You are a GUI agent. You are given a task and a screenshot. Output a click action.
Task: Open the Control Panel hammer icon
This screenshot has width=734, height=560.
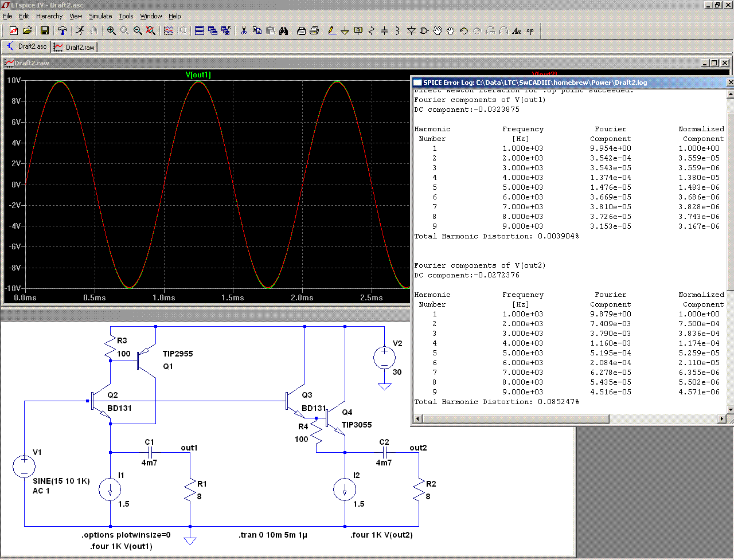tap(63, 31)
